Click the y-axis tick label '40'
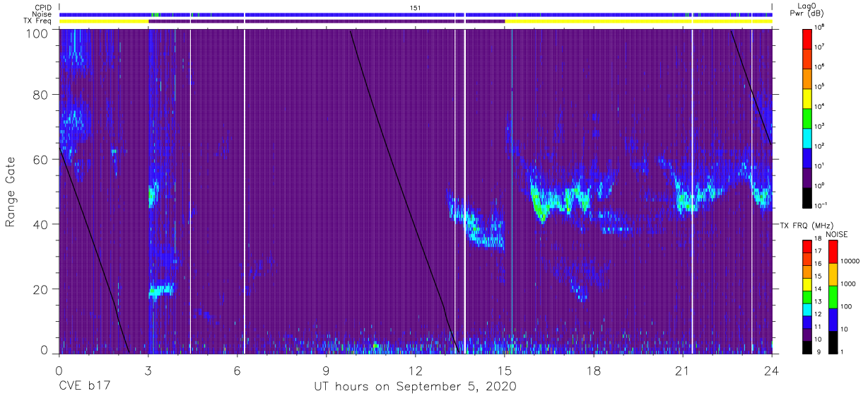Viewport: 868px width, 401px height. (x=40, y=223)
